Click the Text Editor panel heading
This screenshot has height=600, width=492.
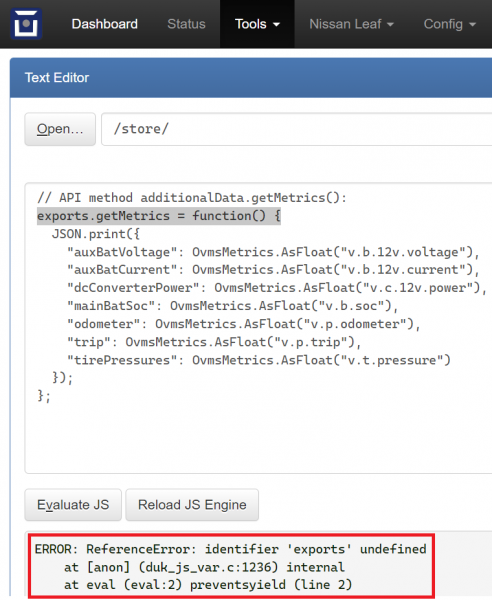point(57,78)
